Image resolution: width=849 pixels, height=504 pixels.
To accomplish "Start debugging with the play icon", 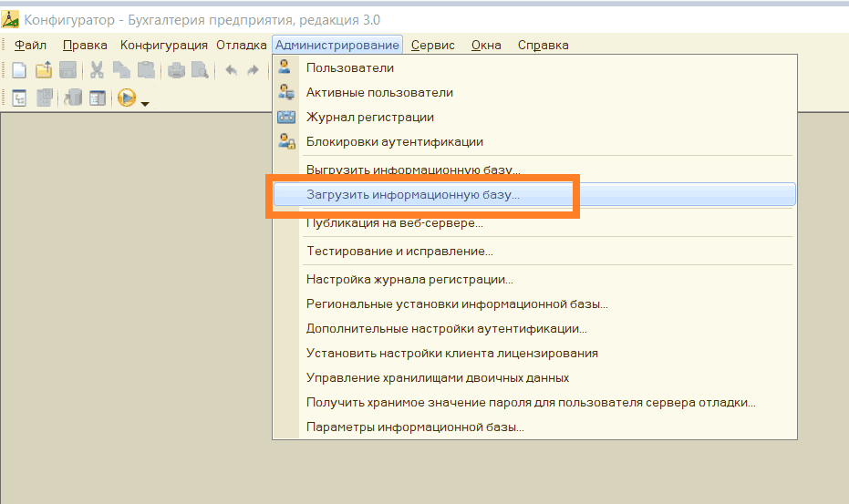I will (127, 98).
